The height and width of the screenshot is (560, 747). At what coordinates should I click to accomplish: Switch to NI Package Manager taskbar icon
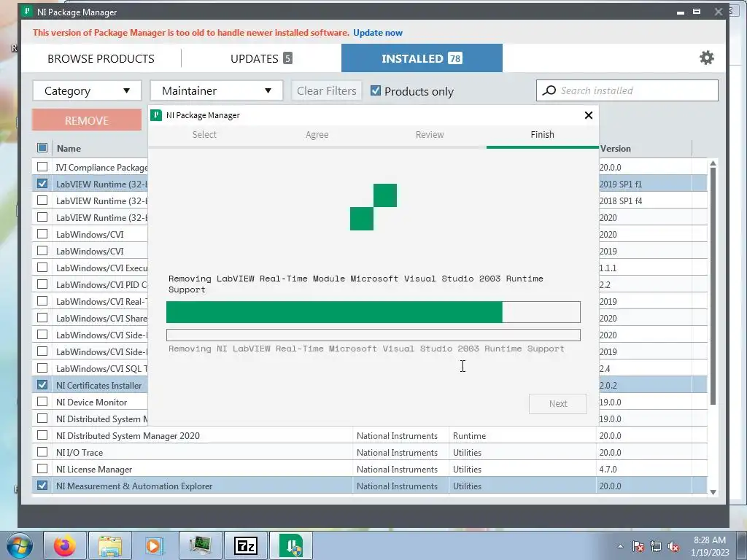click(x=291, y=545)
